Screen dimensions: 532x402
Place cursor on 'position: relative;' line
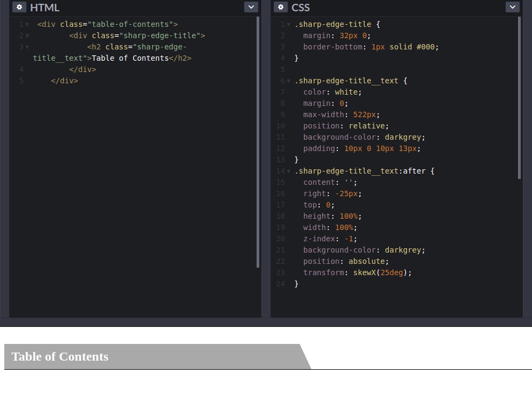click(x=346, y=126)
